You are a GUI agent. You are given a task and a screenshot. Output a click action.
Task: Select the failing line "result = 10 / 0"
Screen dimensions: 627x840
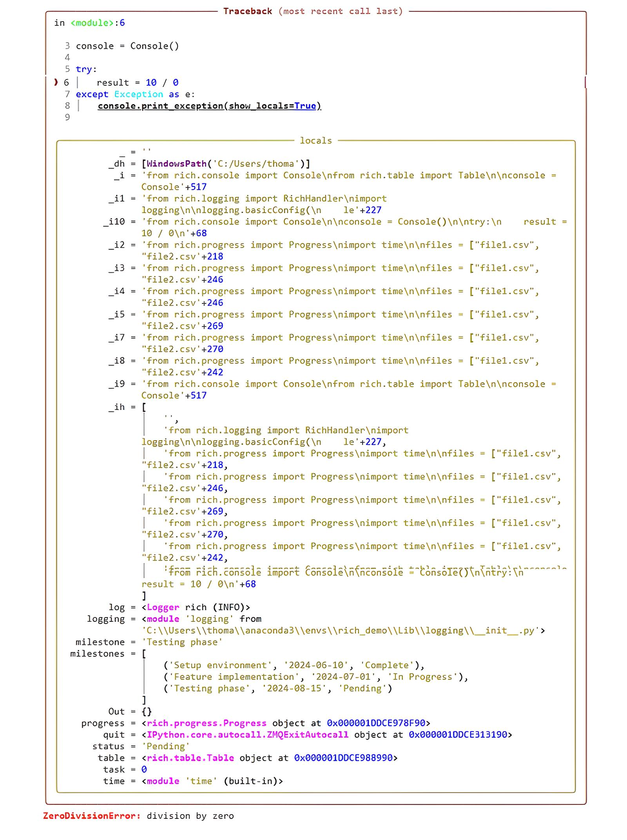pyautogui.click(x=138, y=82)
